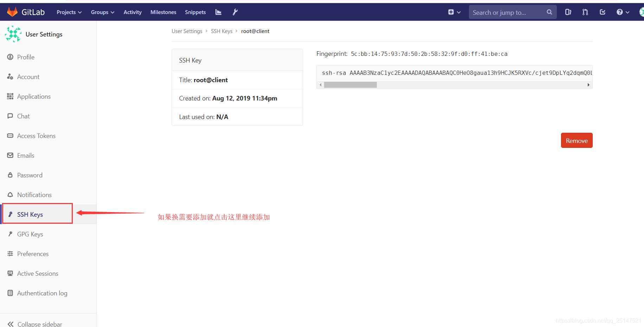Open the new item plus dropdown

[x=454, y=12]
